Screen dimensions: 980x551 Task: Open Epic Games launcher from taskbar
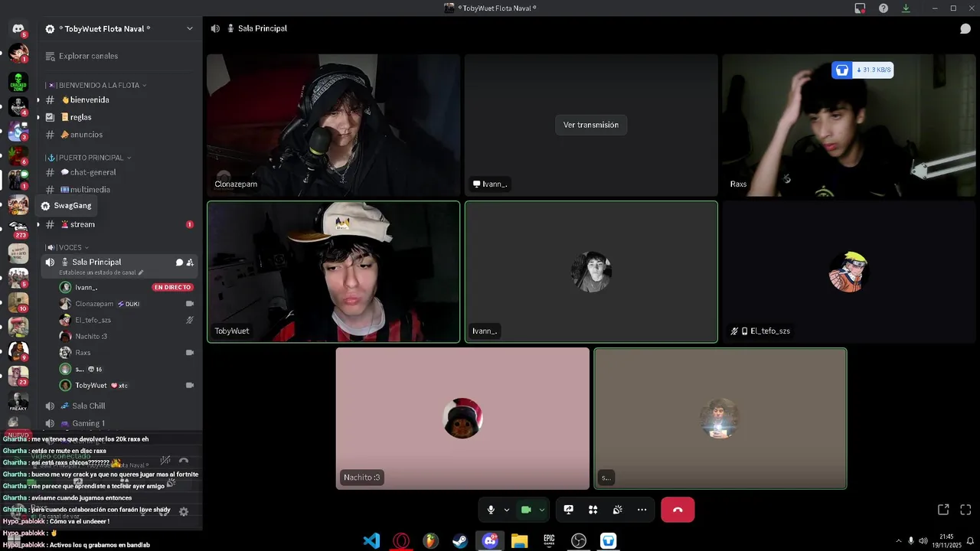[549, 541]
